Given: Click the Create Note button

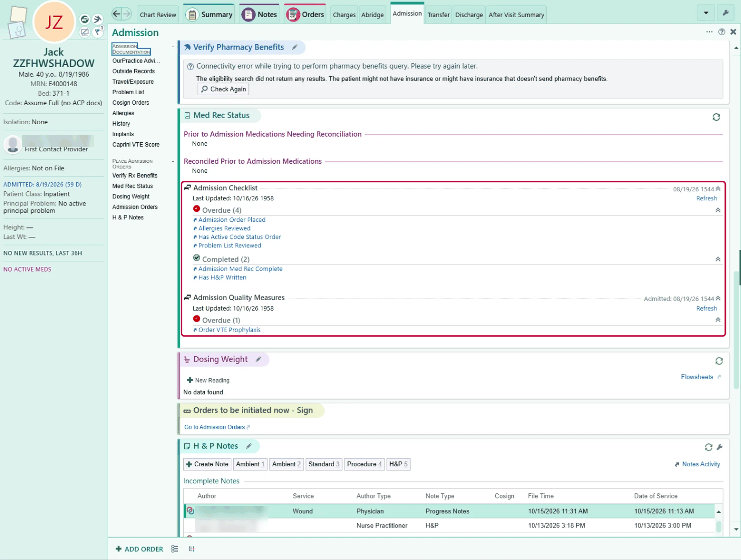Looking at the screenshot, I should pyautogui.click(x=207, y=464).
